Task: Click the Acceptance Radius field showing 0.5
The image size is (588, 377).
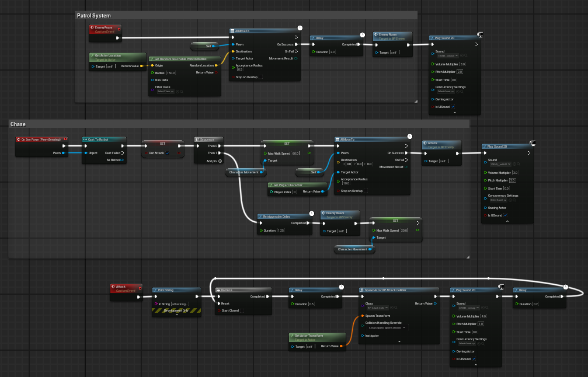Action: pos(240,69)
